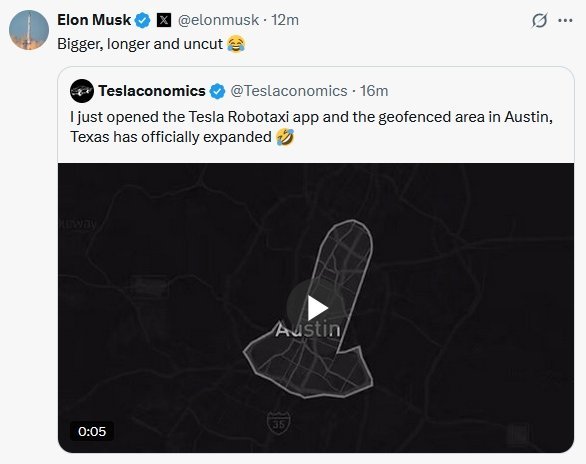Click the quoted post text about the Robotaxi geofence

tap(311, 127)
